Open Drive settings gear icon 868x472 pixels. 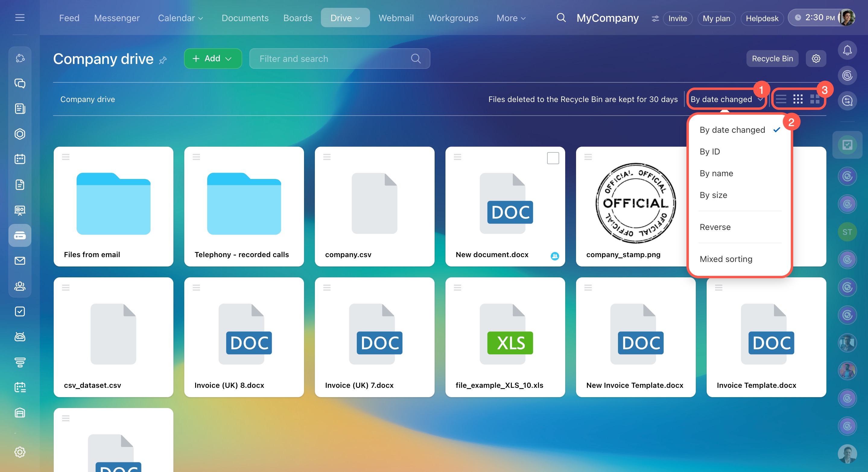816,59
